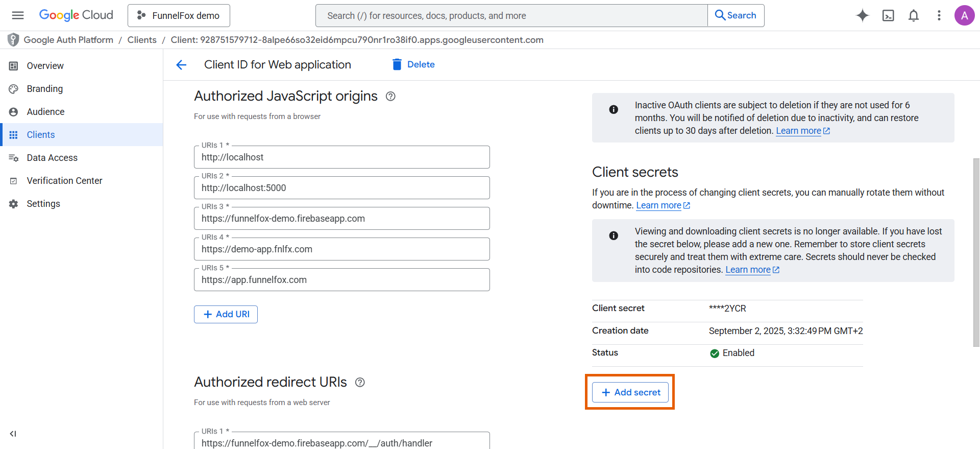This screenshot has width=980, height=449.
Task: Click the Settings gear icon
Action: pyautogui.click(x=14, y=204)
